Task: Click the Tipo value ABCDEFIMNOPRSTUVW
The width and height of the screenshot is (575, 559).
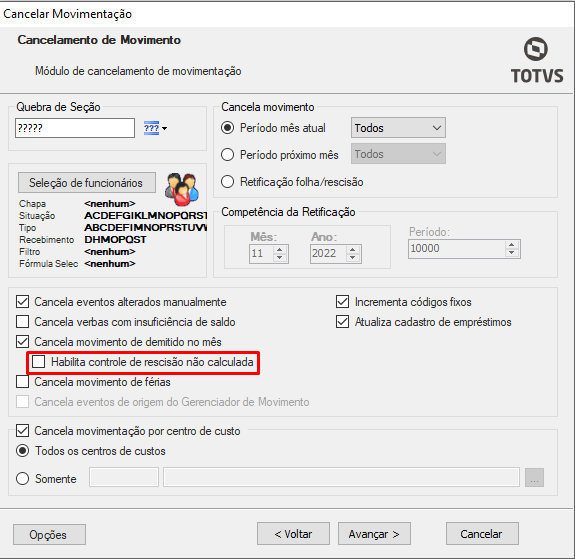Action: (146, 228)
